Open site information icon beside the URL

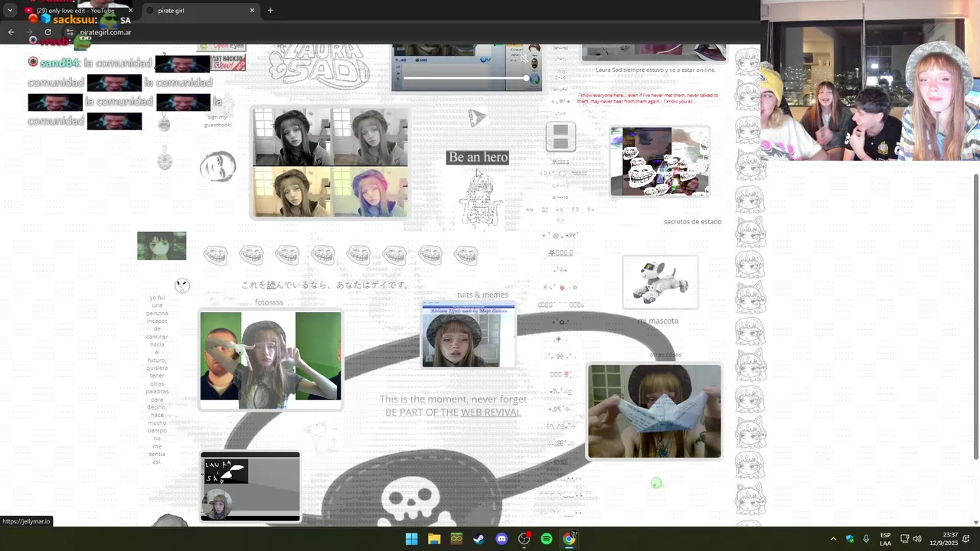tap(69, 32)
